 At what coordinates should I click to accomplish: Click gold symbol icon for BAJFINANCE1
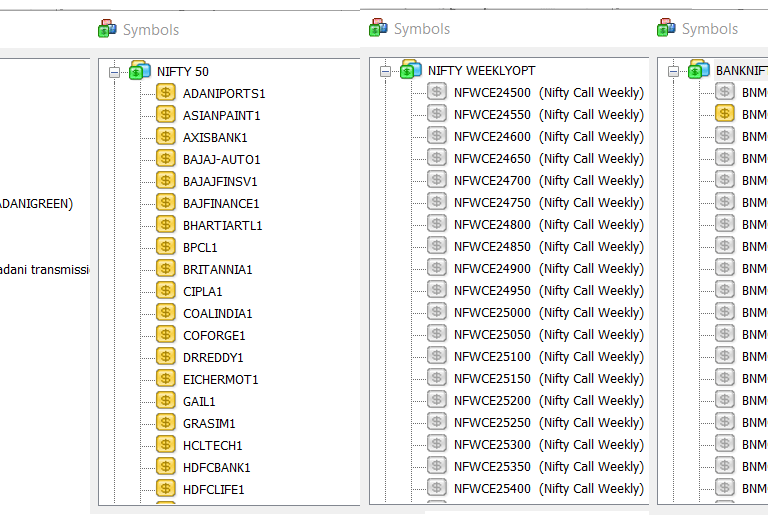coord(166,203)
